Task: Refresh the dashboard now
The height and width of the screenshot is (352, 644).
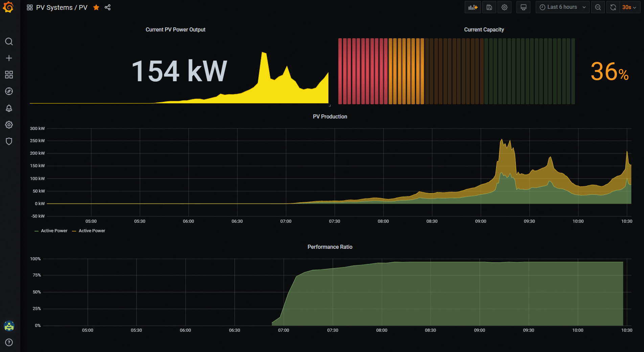Action: coord(613,7)
